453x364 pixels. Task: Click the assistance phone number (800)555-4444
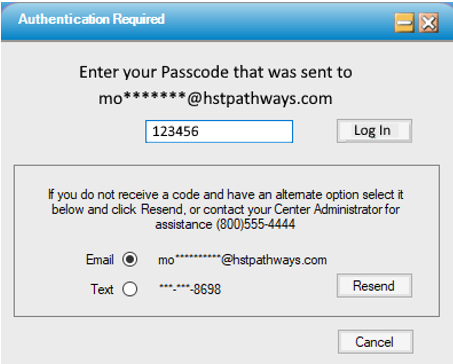tap(256, 224)
